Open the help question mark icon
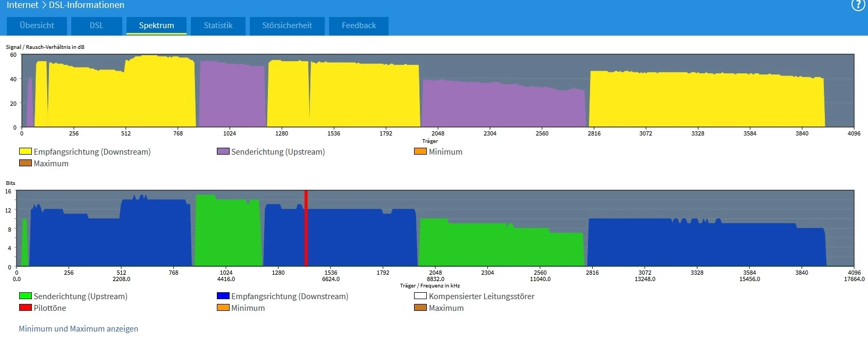Screen dimensions: 868x339 [x=858, y=5]
